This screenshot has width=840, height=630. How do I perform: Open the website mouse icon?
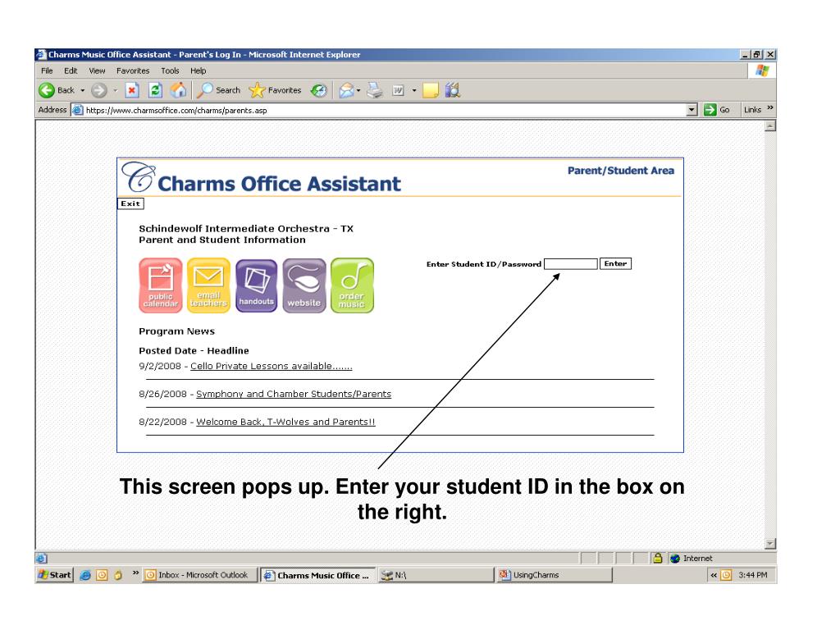[x=304, y=285]
